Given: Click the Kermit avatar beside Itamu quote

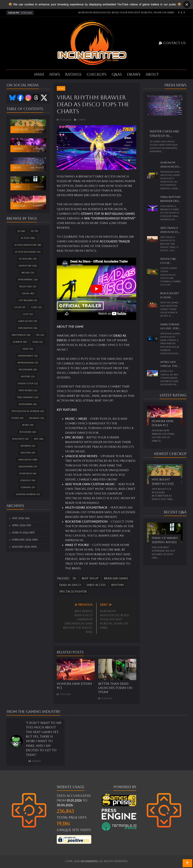Looking at the screenshot, I should tap(16, 741).
